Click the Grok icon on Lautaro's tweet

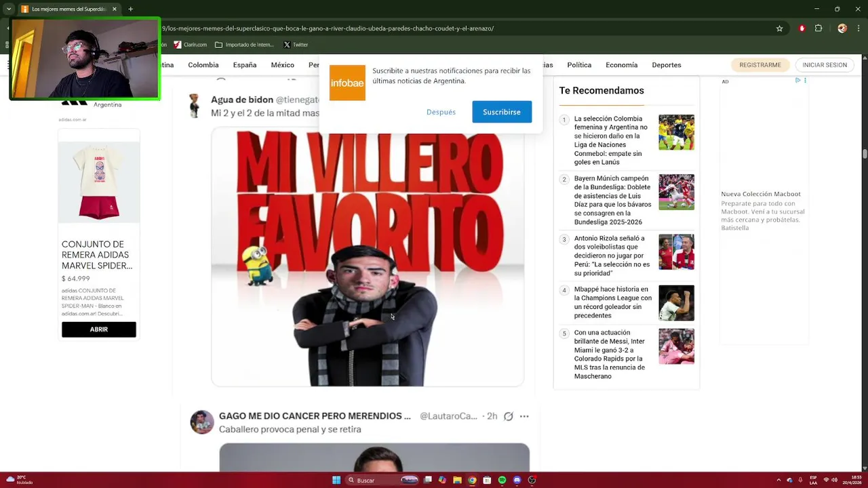pos(508,416)
